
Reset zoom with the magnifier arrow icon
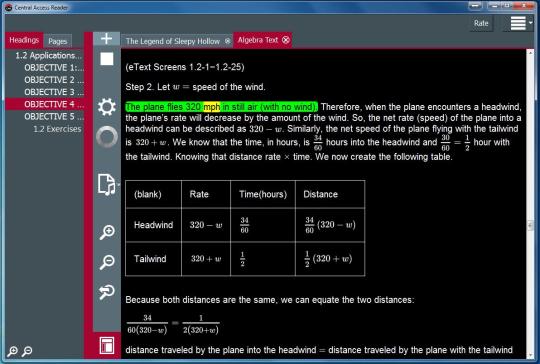107,292
